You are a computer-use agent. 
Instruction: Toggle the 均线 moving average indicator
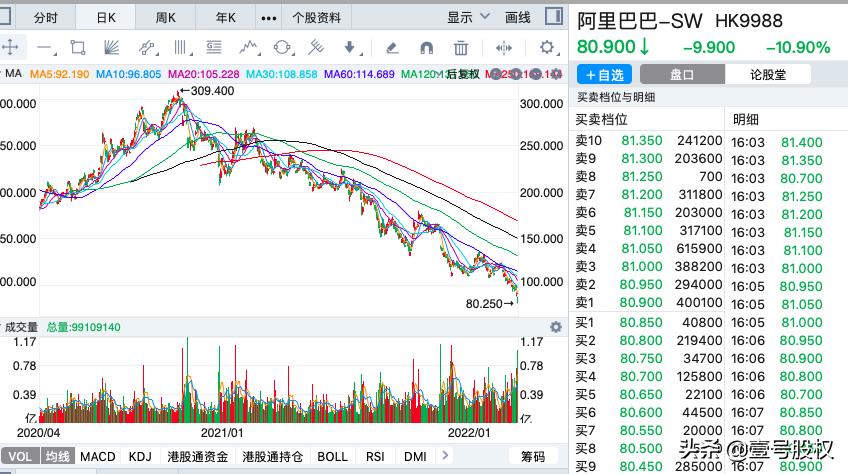[57, 456]
